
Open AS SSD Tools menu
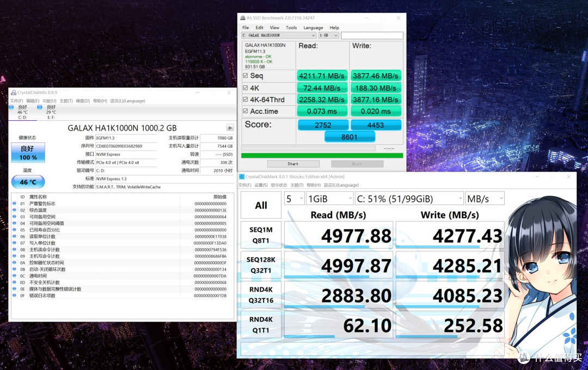coord(291,27)
